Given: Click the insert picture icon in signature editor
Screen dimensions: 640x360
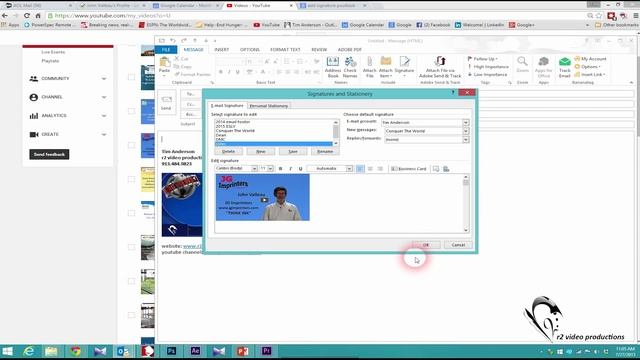Looking at the screenshot, I should click(436, 169).
